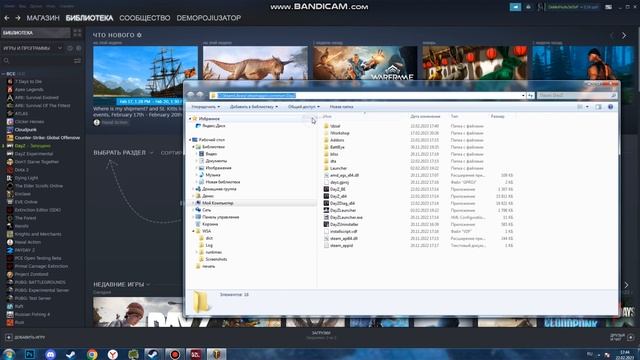The width and height of the screenshot is (640, 360).
Task: Open the address bar history dropdown arrow
Action: pos(523,96)
